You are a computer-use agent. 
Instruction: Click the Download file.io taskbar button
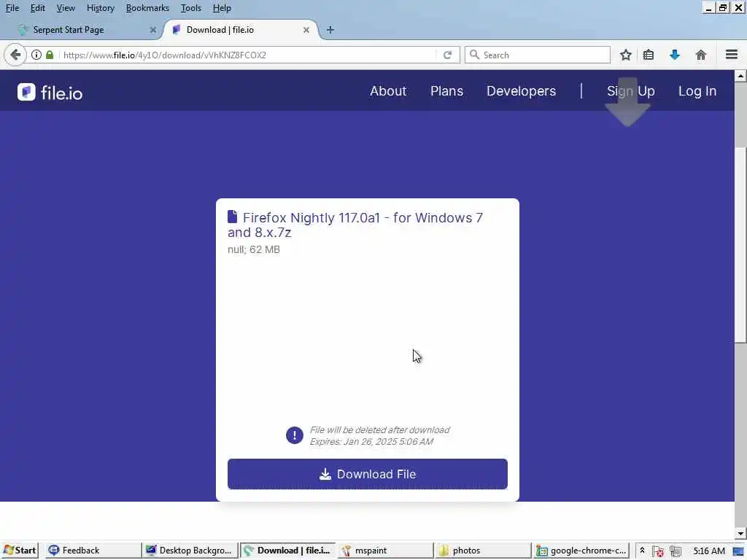point(287,551)
